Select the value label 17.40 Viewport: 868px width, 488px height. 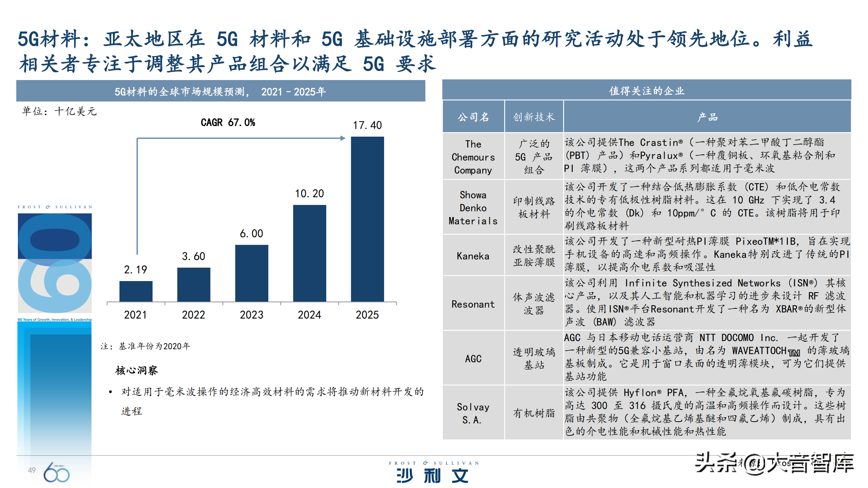pyautogui.click(x=367, y=125)
